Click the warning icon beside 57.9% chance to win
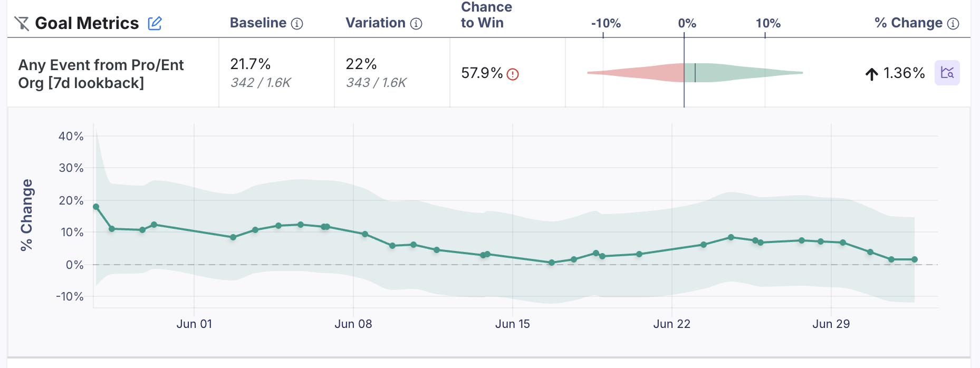The width and height of the screenshot is (980, 368). [x=513, y=74]
